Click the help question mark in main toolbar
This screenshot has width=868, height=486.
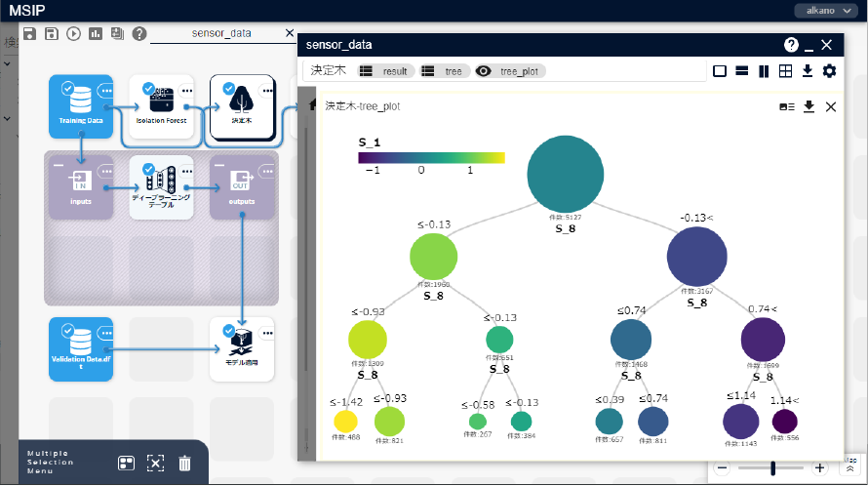[139, 33]
